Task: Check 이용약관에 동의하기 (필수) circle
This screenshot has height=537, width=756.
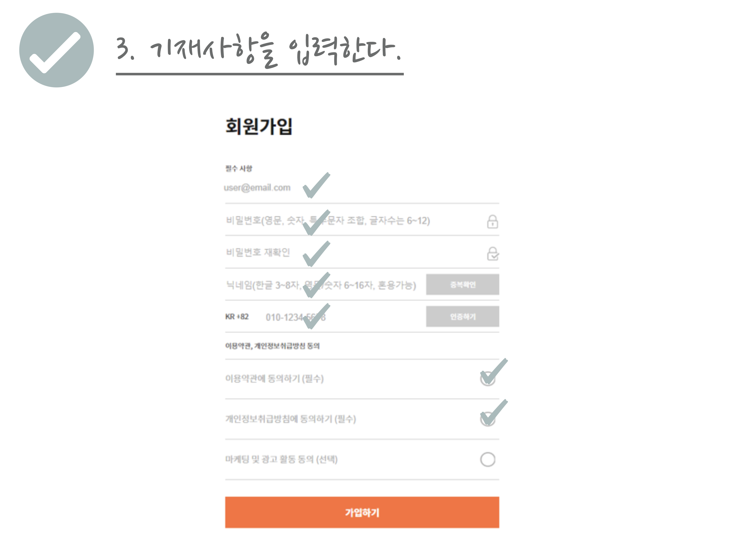Action: [x=488, y=378]
